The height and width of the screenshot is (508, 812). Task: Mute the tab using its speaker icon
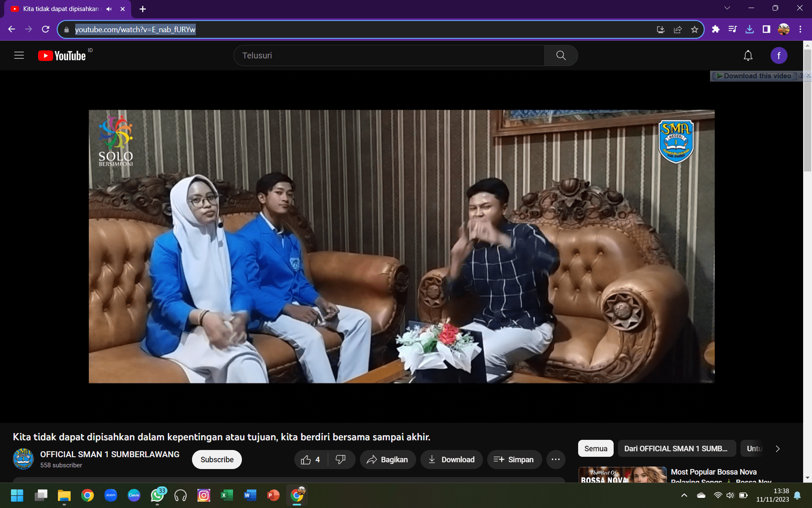(109, 9)
